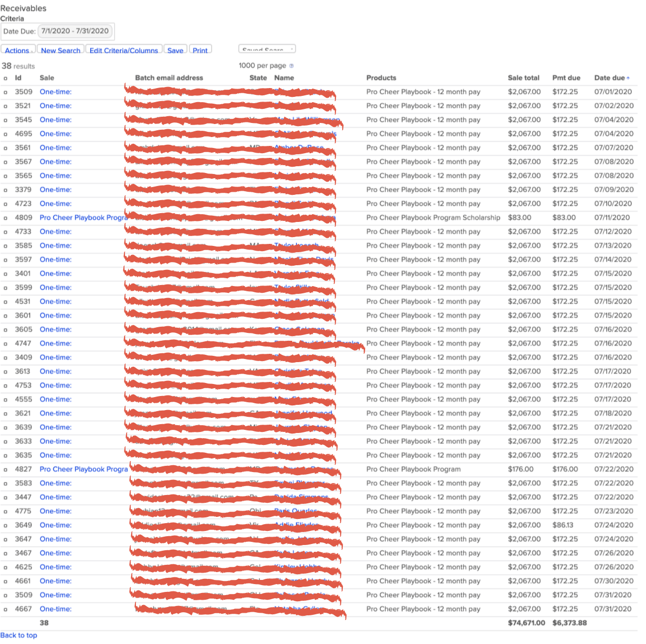Open the One-time sale link for Id 3561
The image size is (646, 644).
pyautogui.click(x=56, y=148)
